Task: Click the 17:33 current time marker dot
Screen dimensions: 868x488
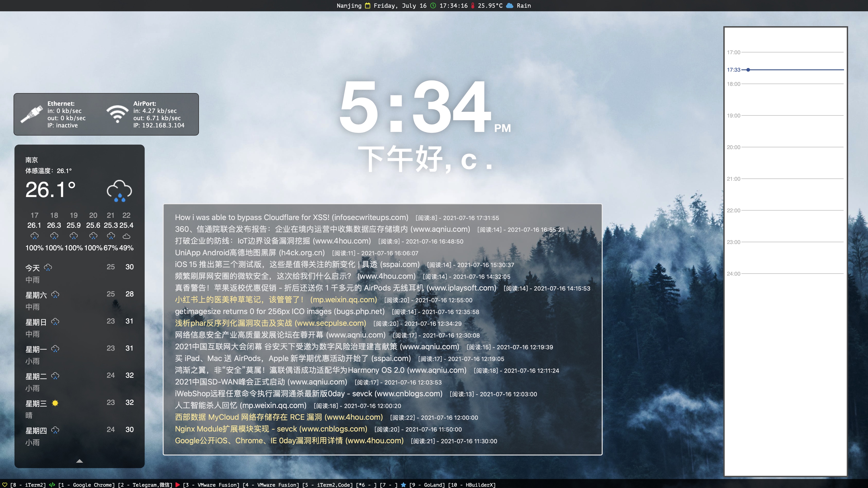Action: 748,70
